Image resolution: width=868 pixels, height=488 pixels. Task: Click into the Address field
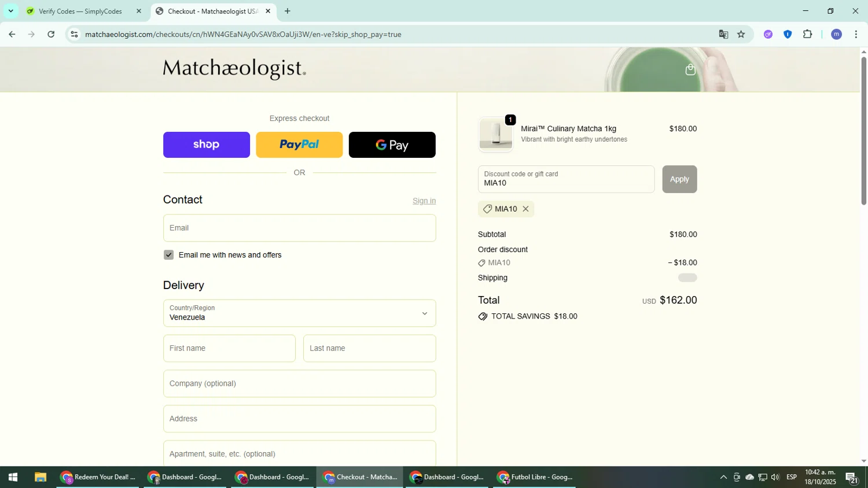(299, 419)
